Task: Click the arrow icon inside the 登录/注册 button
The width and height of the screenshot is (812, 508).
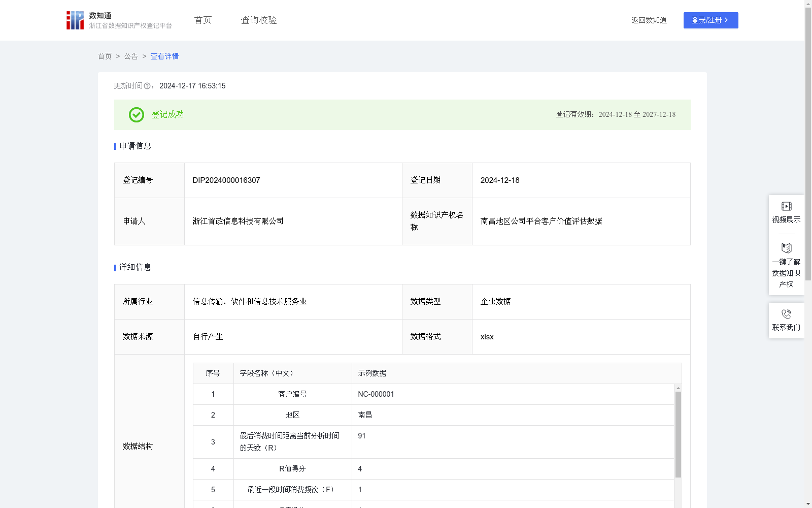Action: pyautogui.click(x=726, y=20)
